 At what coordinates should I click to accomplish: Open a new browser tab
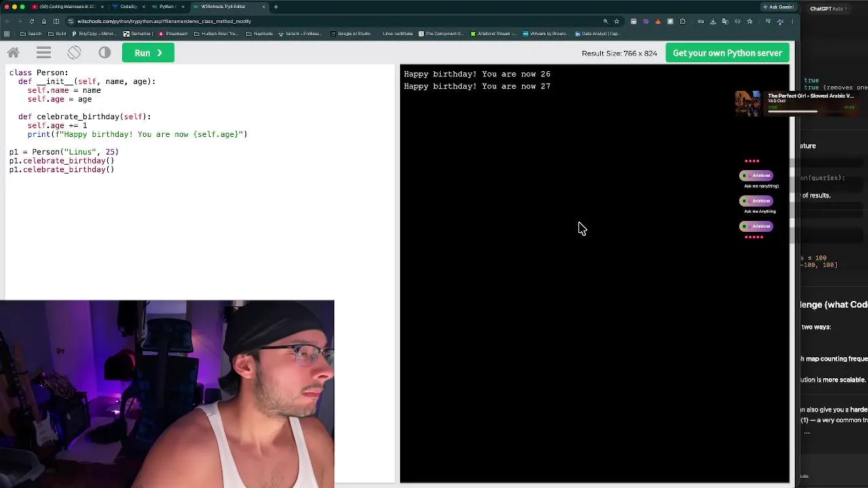pos(276,7)
